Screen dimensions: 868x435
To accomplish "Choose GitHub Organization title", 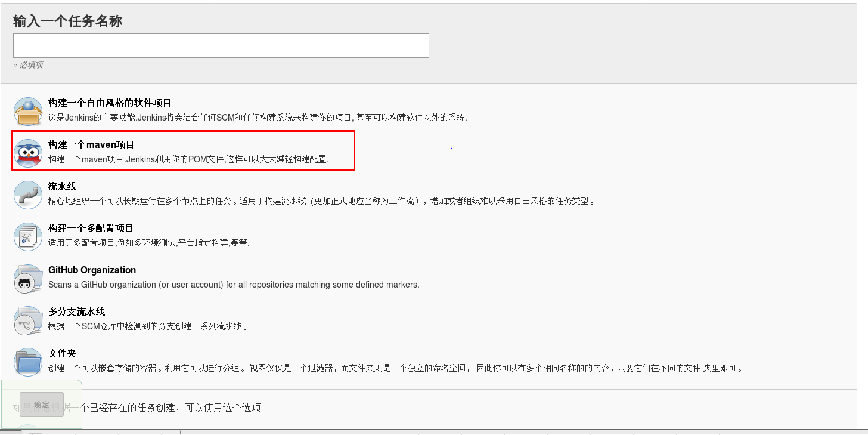I will (92, 270).
